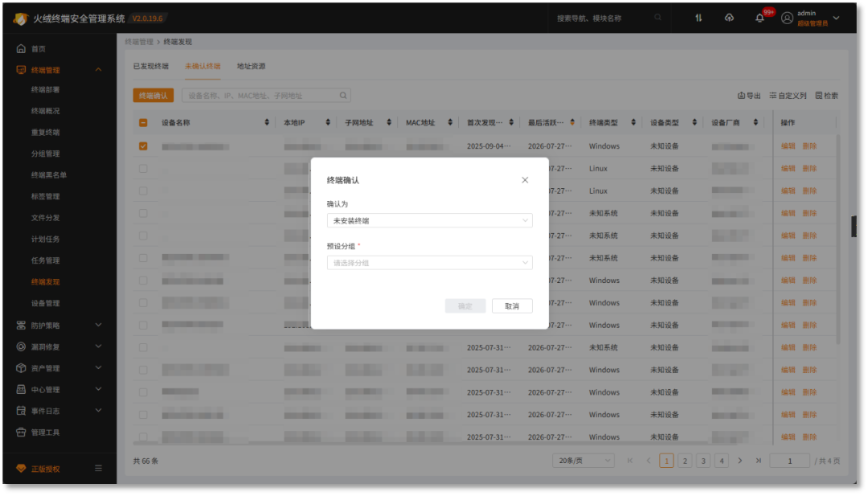Click the 取消 button in dialog

click(512, 305)
